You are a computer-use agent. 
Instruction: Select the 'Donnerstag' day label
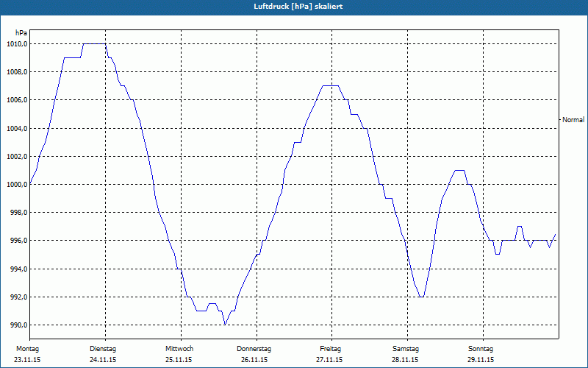[x=254, y=349]
